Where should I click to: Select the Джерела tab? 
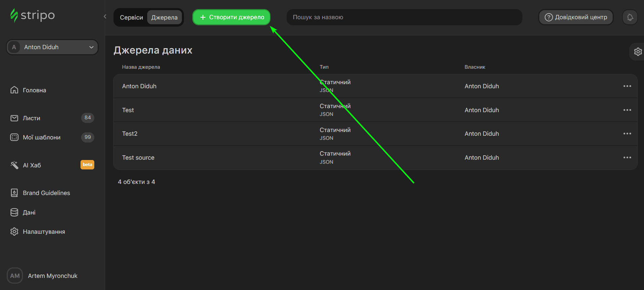pyautogui.click(x=164, y=18)
